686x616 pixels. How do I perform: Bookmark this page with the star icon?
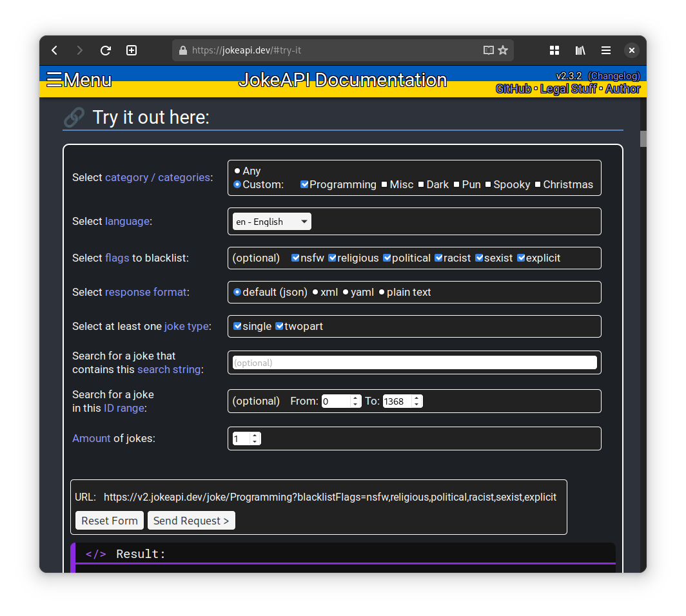coord(503,50)
